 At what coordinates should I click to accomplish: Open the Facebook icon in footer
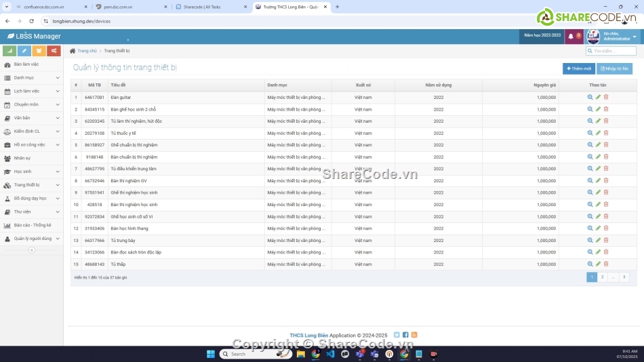coord(405,335)
